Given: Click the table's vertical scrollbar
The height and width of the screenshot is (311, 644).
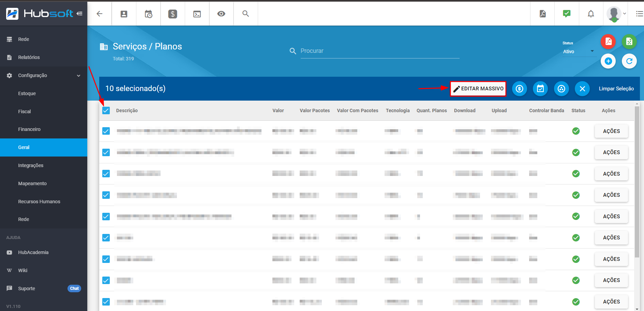Looking at the screenshot, I should pos(637,182).
